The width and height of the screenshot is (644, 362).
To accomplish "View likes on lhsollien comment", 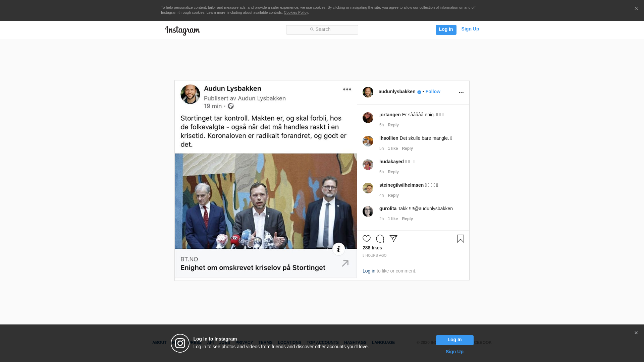I will [x=393, y=149].
